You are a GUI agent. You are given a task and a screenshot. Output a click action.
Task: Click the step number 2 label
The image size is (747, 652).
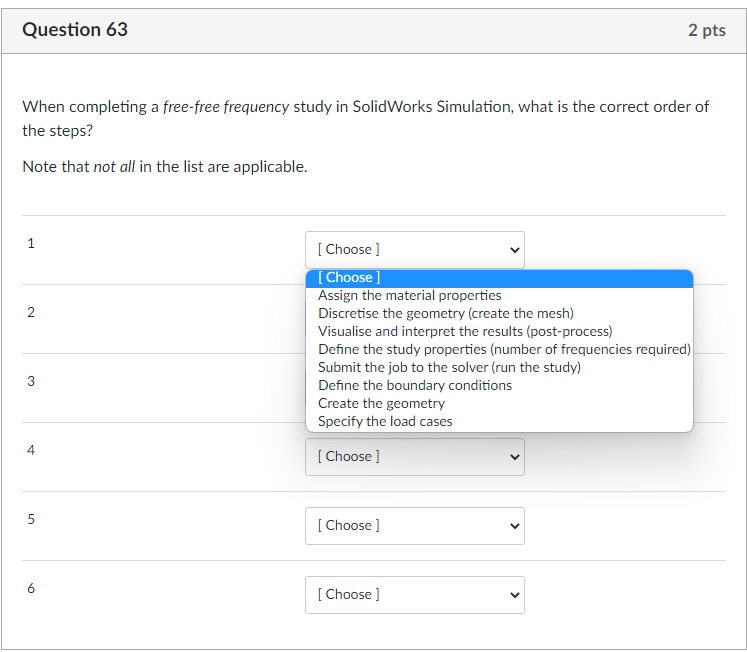point(30,312)
